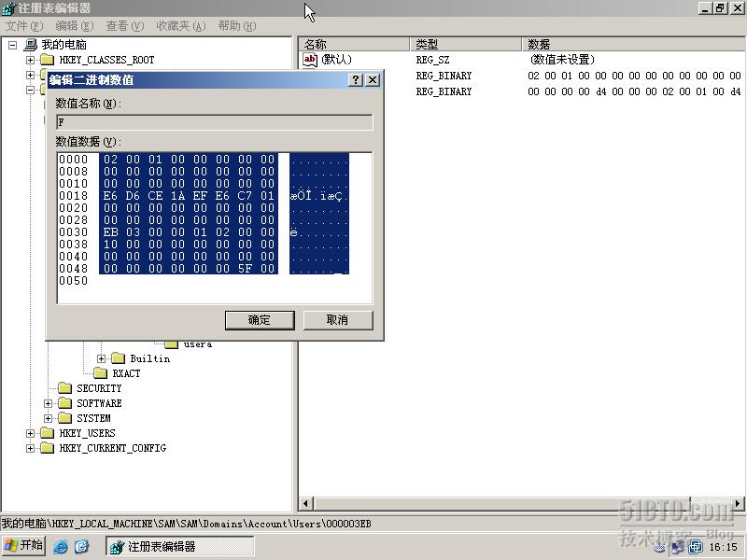
Task: Open the 文件(F) menu
Action: point(24,26)
